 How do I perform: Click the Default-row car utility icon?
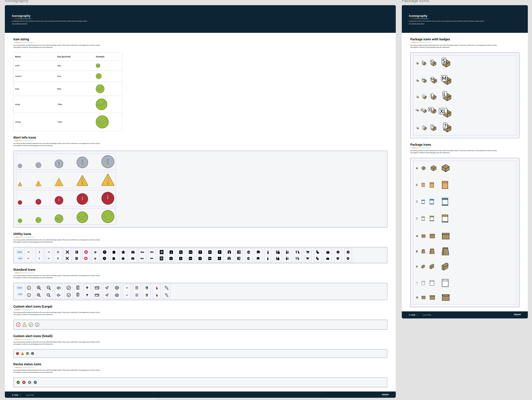coord(258,252)
